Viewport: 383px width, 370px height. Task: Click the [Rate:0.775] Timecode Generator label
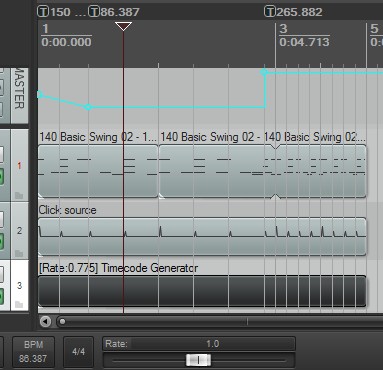118,268
